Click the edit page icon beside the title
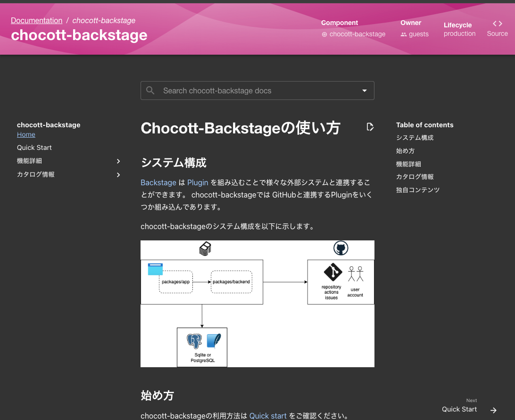This screenshot has height=420, width=515. (370, 127)
